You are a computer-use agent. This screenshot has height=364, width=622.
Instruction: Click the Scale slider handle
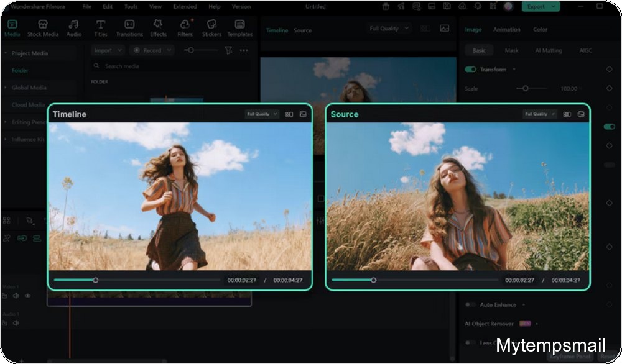click(524, 89)
